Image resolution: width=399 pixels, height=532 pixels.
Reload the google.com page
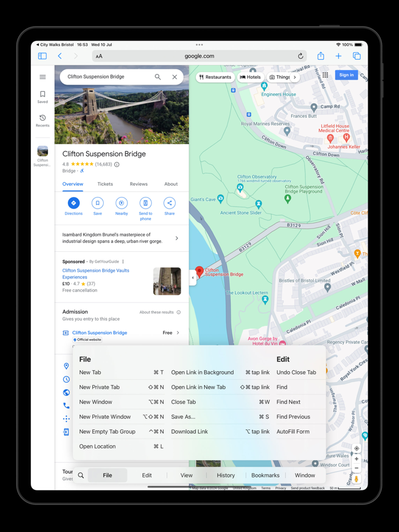(x=300, y=56)
